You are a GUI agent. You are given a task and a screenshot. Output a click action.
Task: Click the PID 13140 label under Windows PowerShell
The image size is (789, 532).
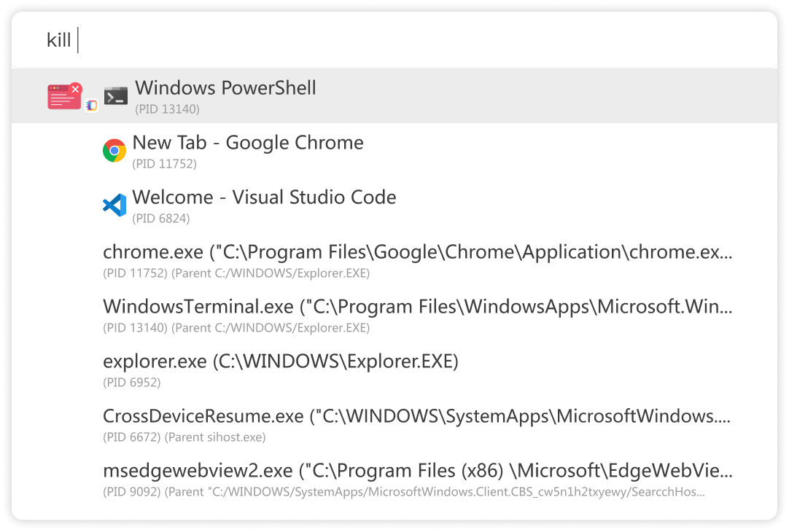click(167, 109)
